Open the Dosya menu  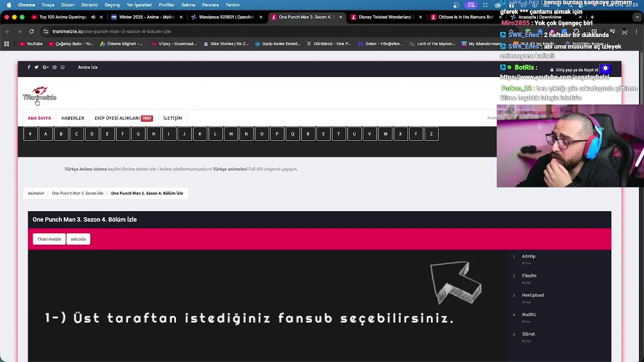[48, 5]
